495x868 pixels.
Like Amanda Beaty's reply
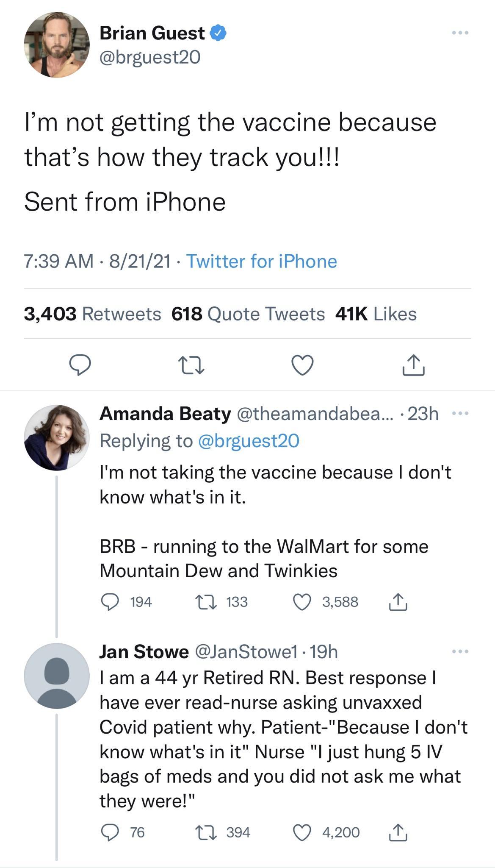[302, 602]
